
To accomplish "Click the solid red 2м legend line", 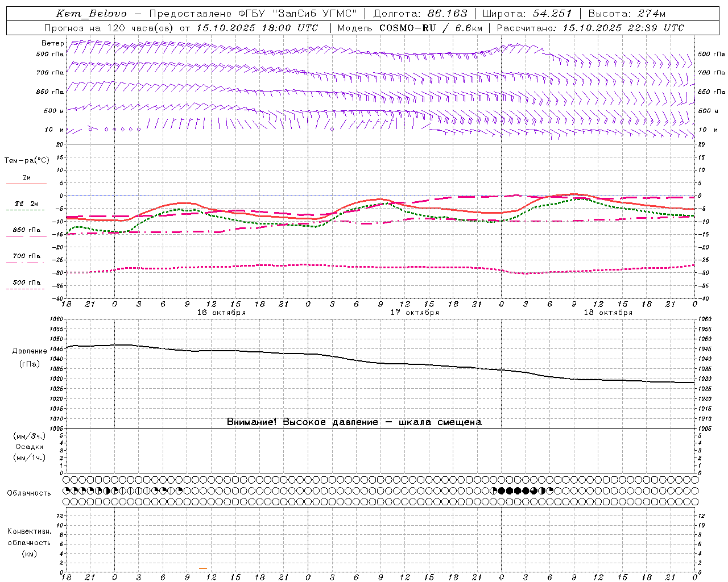I will click(27, 184).
